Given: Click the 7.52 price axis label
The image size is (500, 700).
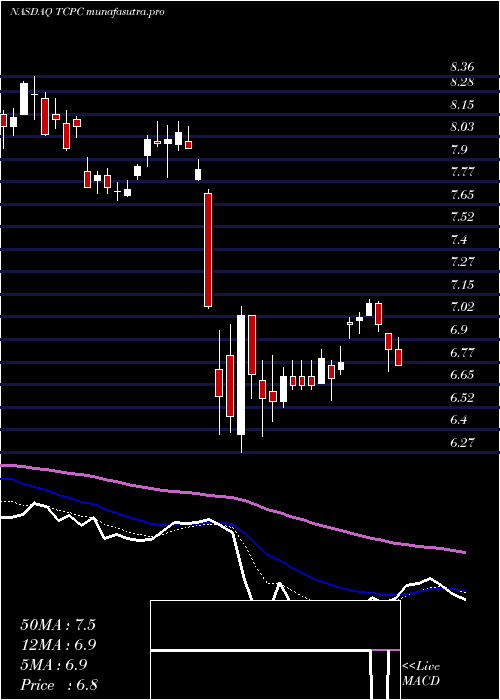Looking at the screenshot, I should pyautogui.click(x=462, y=217).
